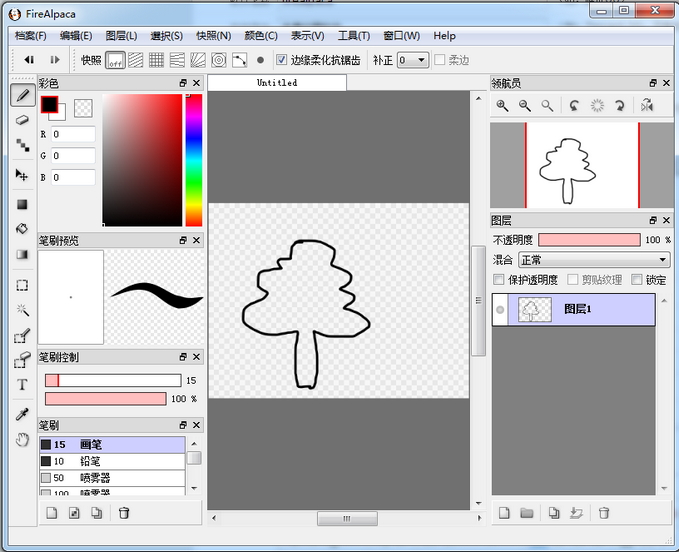The image size is (679, 552).
Task: Open the 颜色(C) menu
Action: point(261,36)
